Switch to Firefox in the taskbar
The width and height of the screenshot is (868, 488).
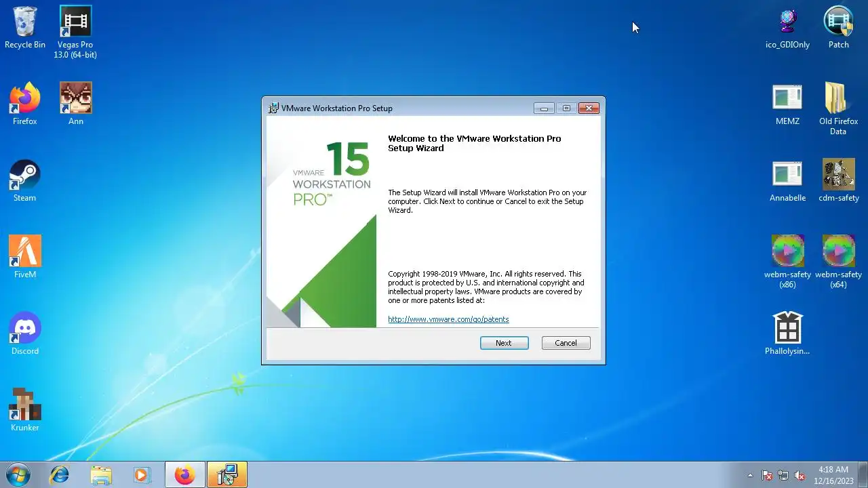click(x=184, y=475)
